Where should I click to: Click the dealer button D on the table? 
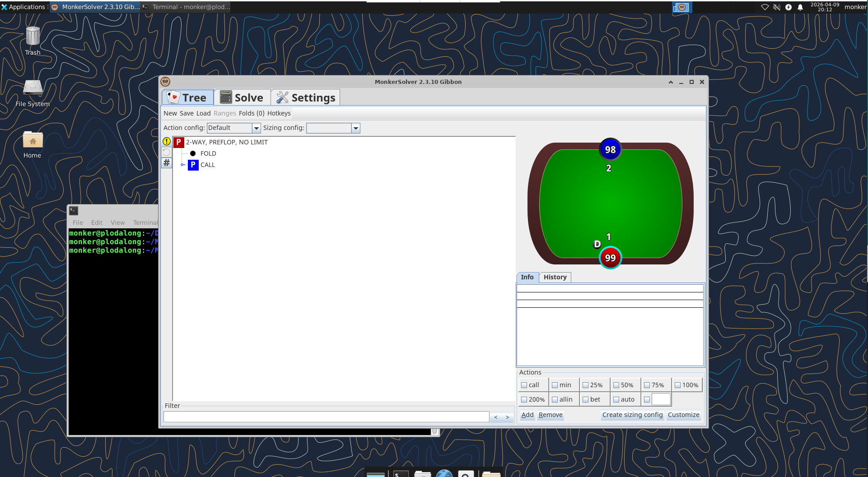[x=597, y=244]
